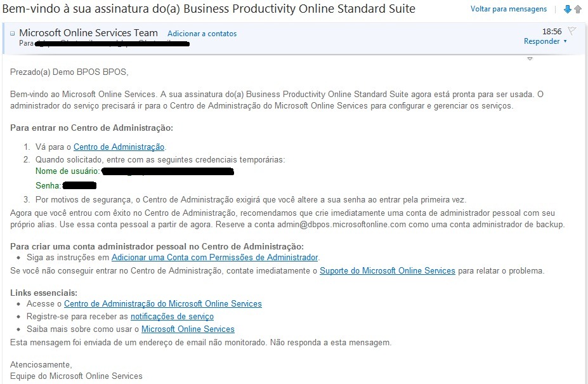Open Adicionar uma Conta com Permissões de Administrador
Image resolution: width=588 pixels, height=384 pixels.
pos(214,257)
